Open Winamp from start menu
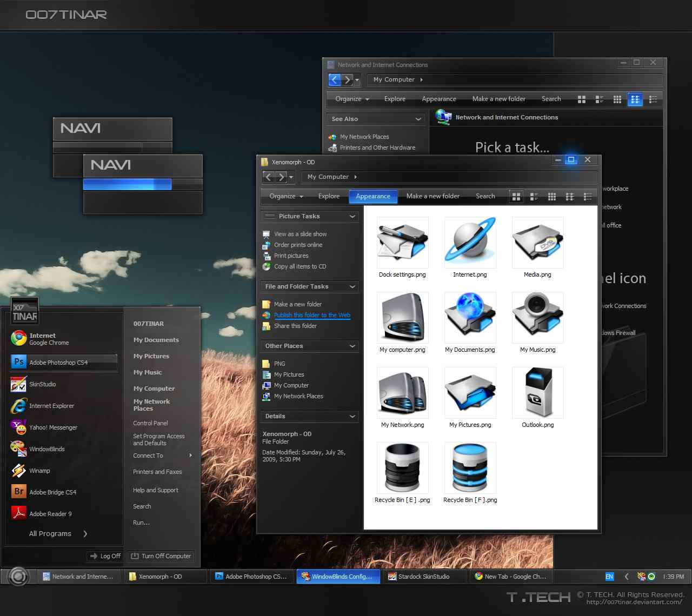 [31, 471]
